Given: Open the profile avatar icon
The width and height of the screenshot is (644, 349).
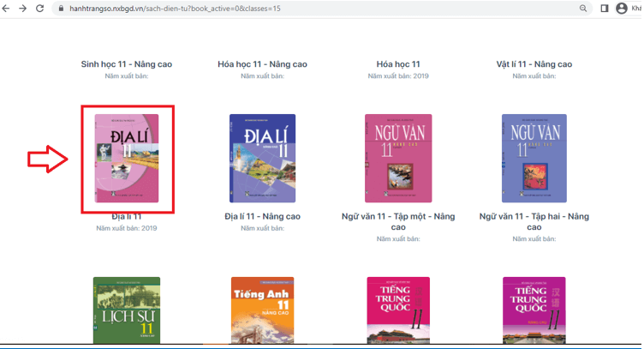Looking at the screenshot, I should 622,9.
